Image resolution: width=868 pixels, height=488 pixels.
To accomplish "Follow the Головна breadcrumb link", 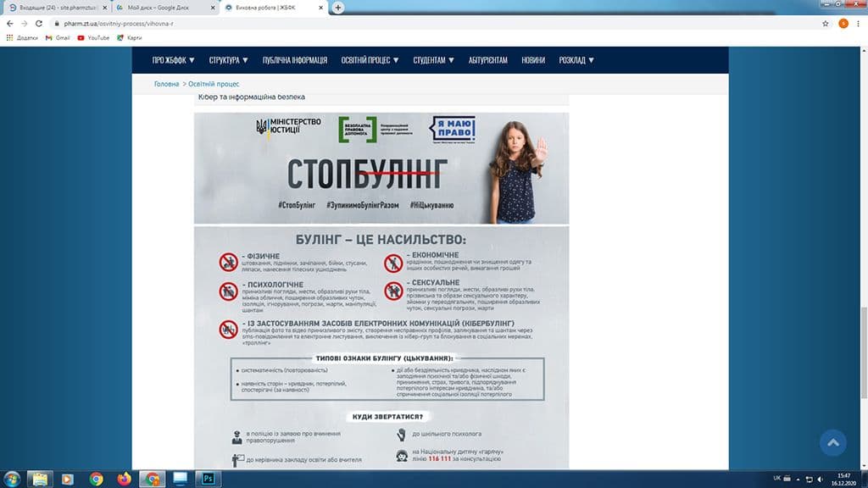I will (x=166, y=84).
